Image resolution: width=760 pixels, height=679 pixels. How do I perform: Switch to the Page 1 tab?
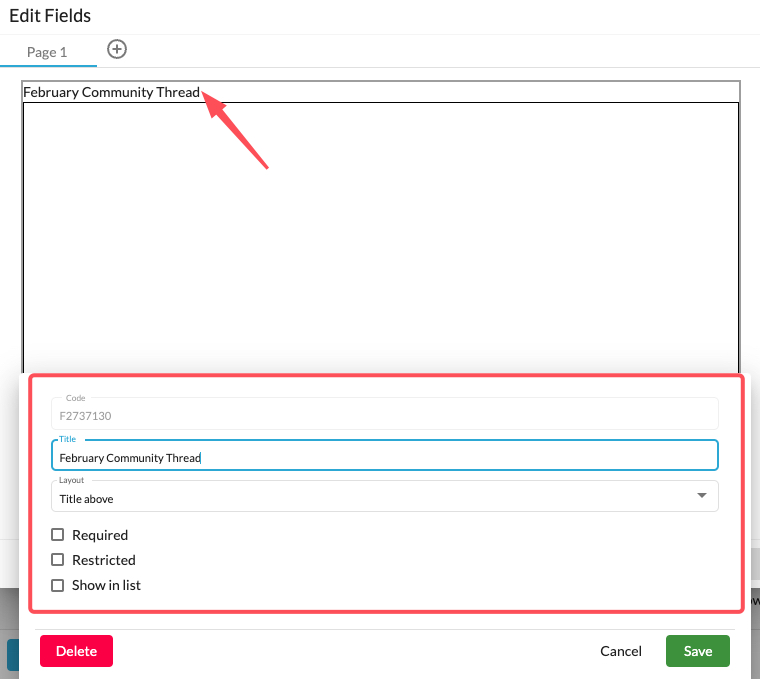48,52
